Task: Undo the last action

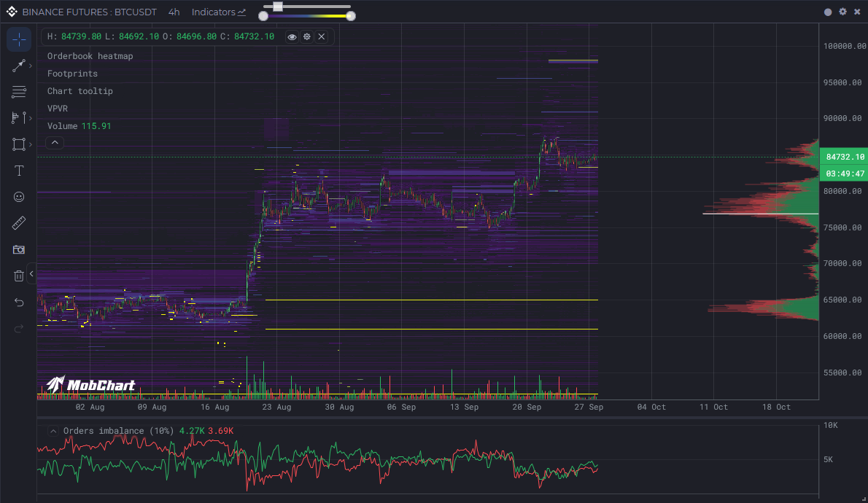Action: [x=19, y=302]
